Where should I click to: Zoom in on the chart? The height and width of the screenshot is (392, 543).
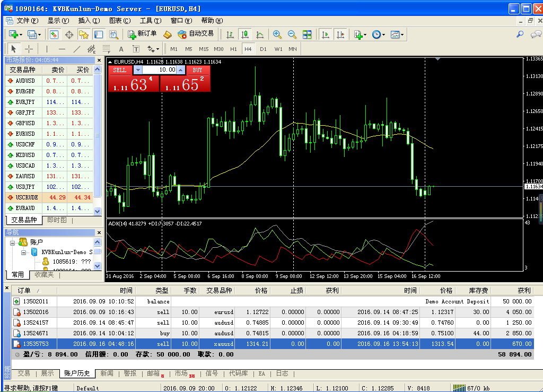(x=277, y=34)
